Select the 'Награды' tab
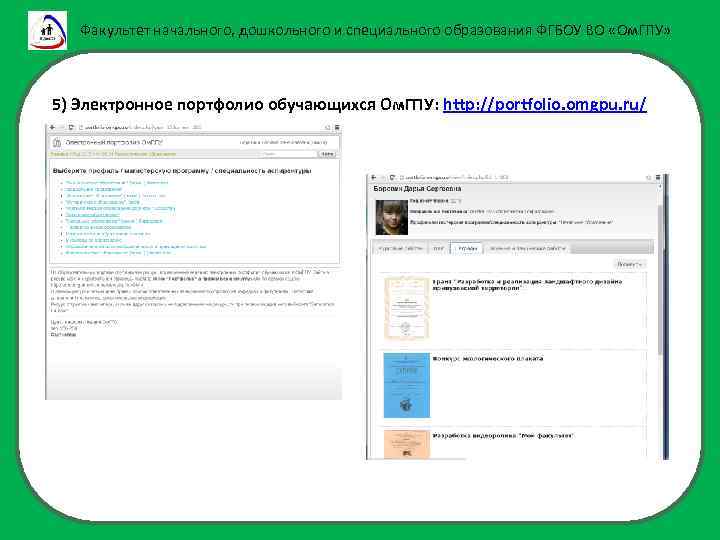This screenshot has height=540, width=720. click(467, 248)
